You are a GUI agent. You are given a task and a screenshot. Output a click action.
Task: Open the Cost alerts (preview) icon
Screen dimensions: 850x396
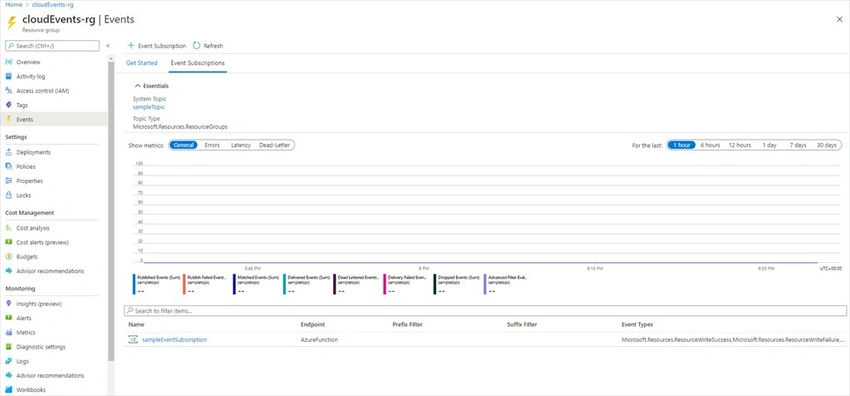coord(9,242)
